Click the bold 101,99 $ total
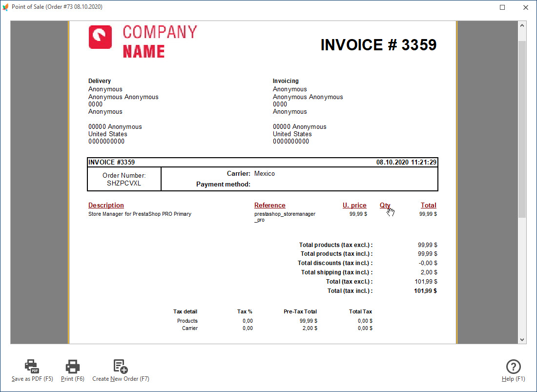 coord(425,290)
